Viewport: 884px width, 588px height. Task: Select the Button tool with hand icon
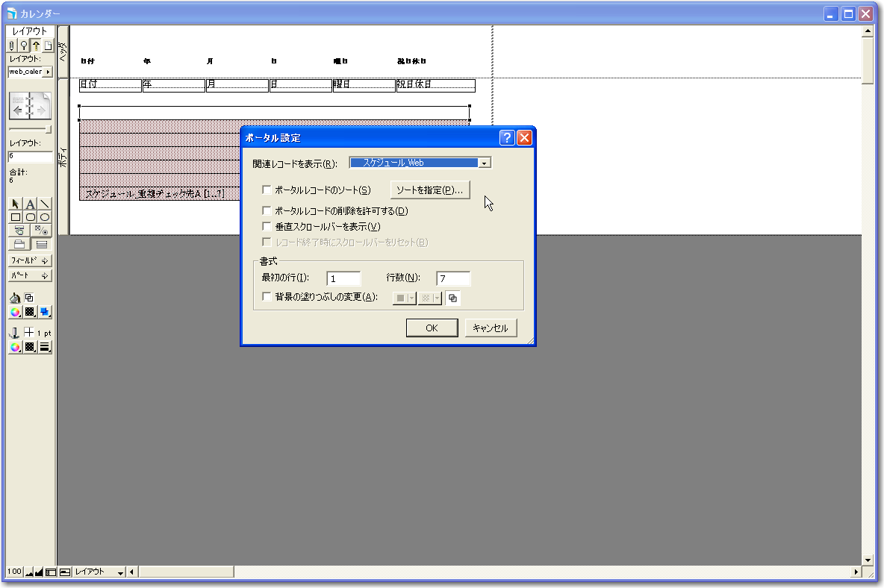pyautogui.click(x=20, y=231)
